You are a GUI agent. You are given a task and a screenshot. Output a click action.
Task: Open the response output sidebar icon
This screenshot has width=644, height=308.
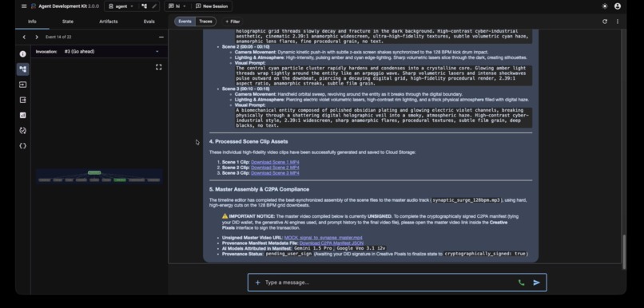pyautogui.click(x=23, y=100)
